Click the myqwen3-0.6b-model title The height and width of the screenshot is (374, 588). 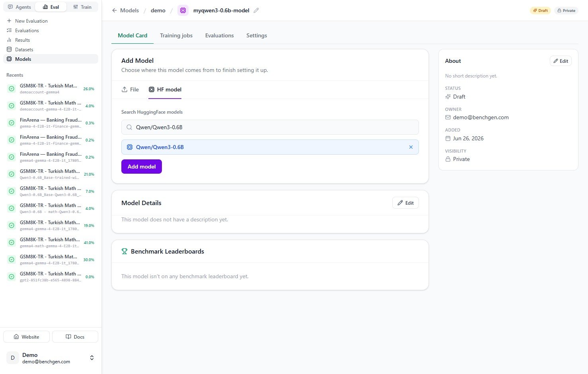click(x=221, y=10)
